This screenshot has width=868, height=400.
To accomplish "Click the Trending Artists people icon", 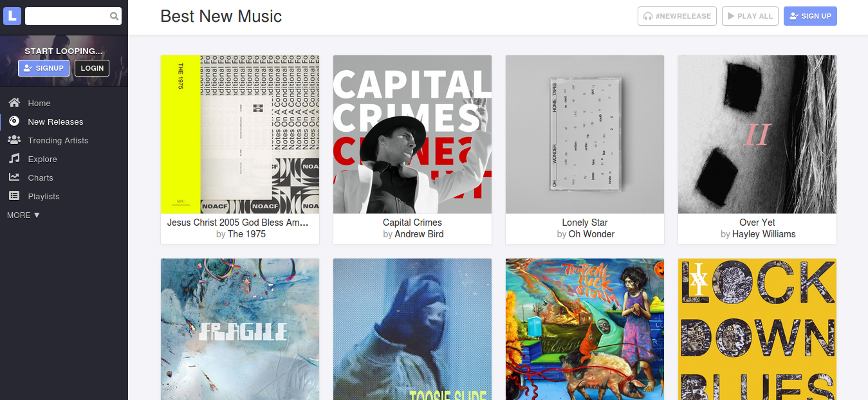I will [14, 140].
